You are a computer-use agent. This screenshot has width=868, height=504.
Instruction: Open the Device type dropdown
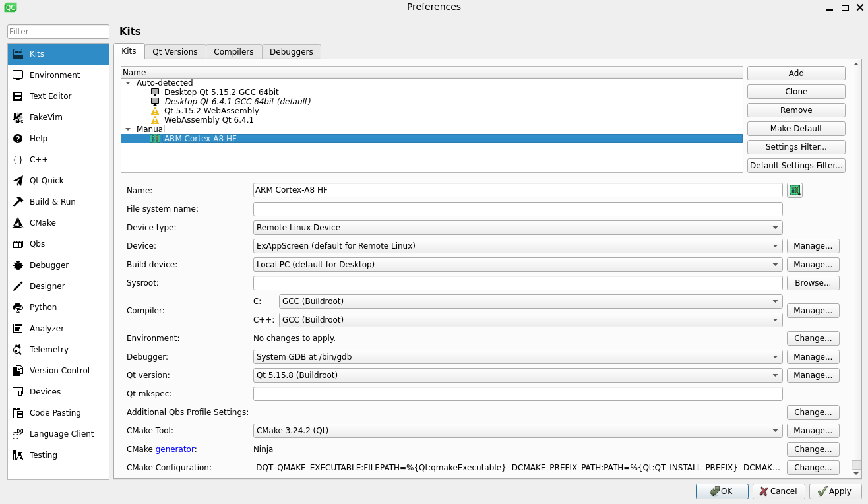point(518,228)
